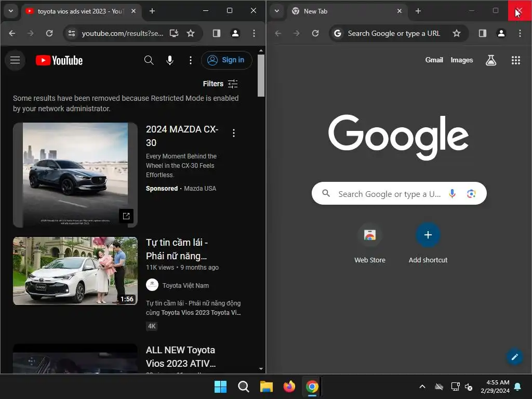Open Windows Start menu
Viewport: 532px width, 399px height.
click(x=220, y=387)
